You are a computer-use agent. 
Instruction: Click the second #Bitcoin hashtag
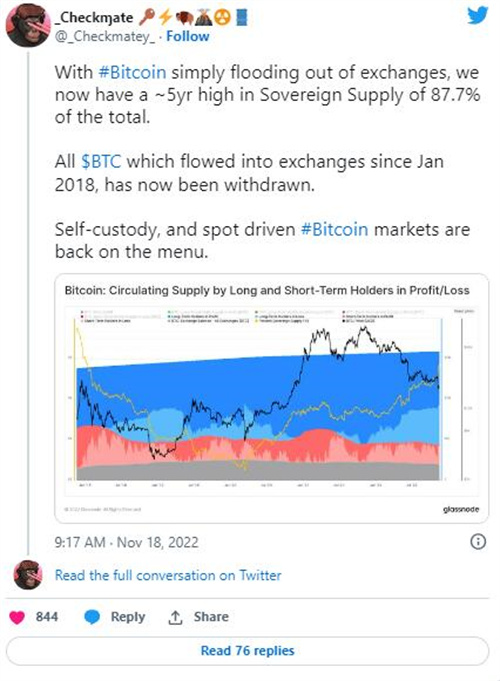pos(334,229)
